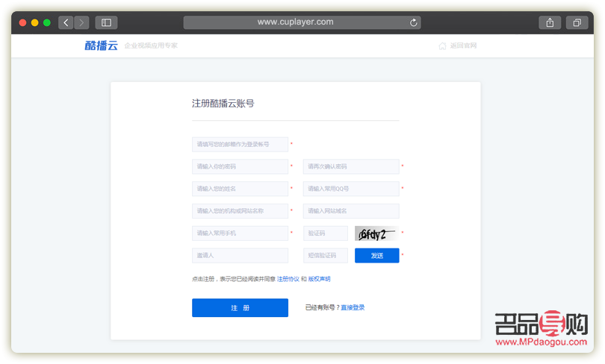Show all tabs overview icon

577,23
